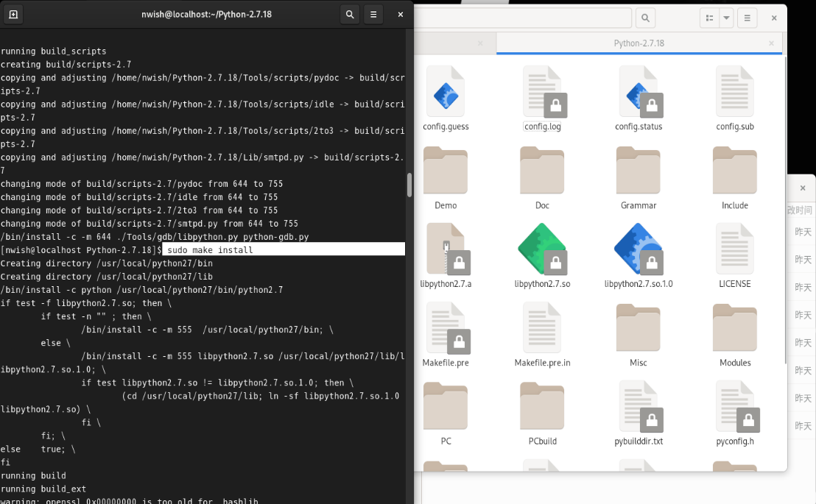
Task: Open the terminal hamburger menu
Action: click(x=373, y=14)
